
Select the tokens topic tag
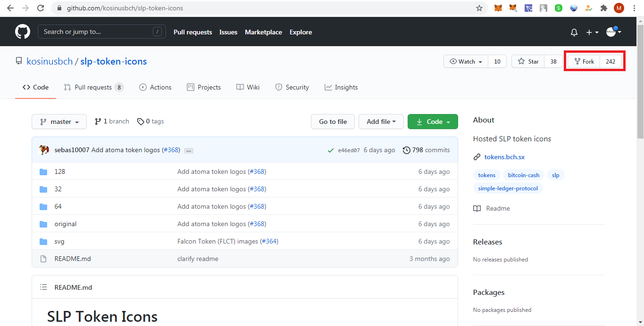[x=486, y=175]
